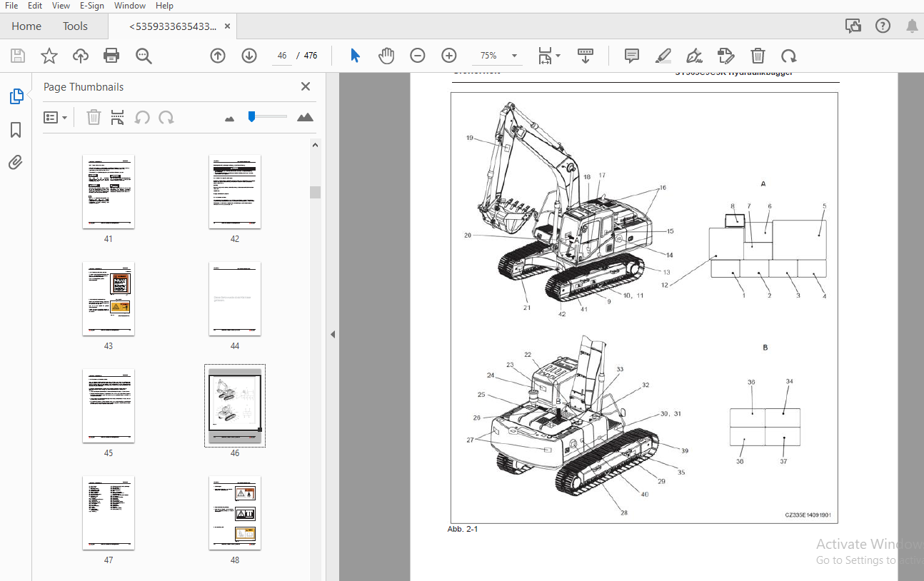Click the current page number field

click(x=282, y=56)
